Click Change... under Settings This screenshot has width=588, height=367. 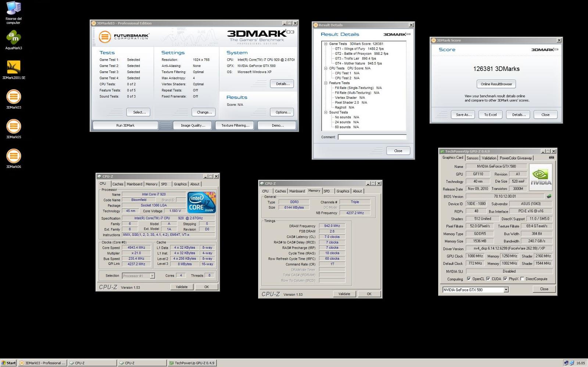[204, 112]
